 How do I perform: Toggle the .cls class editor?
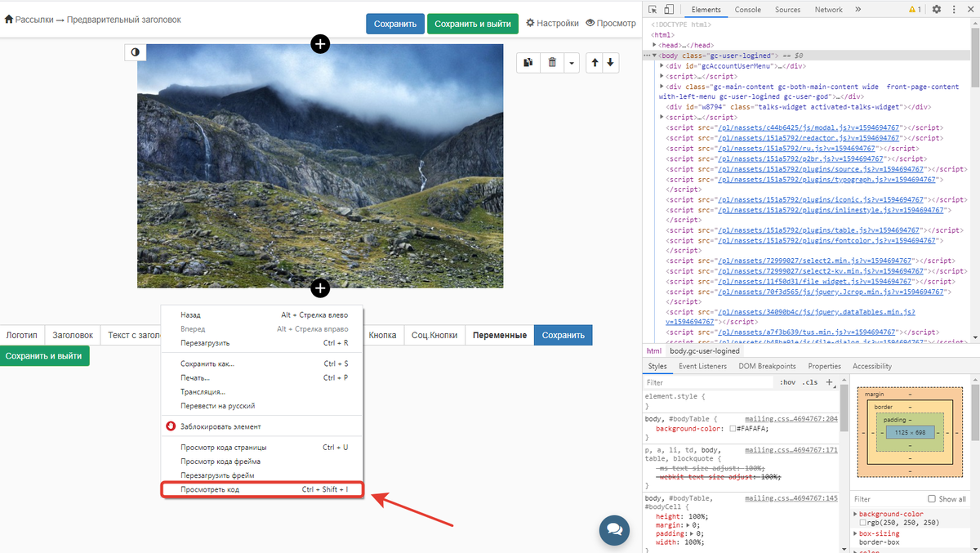(x=810, y=382)
